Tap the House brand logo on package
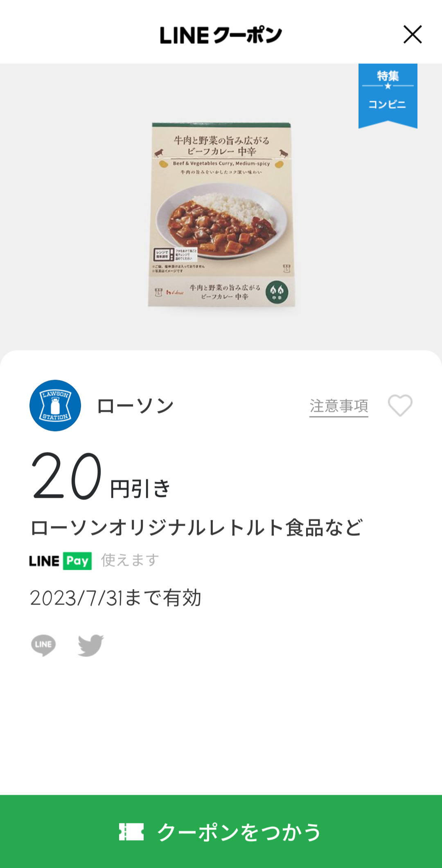The height and width of the screenshot is (868, 442). (x=174, y=292)
